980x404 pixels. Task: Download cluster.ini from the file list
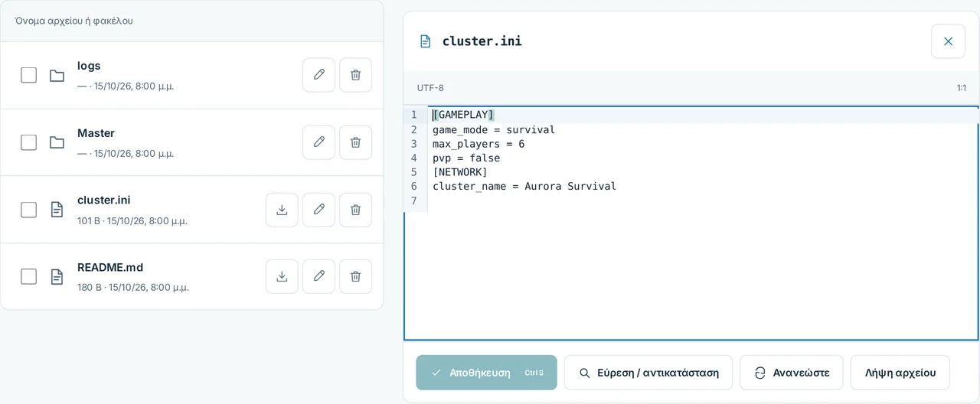coord(282,210)
